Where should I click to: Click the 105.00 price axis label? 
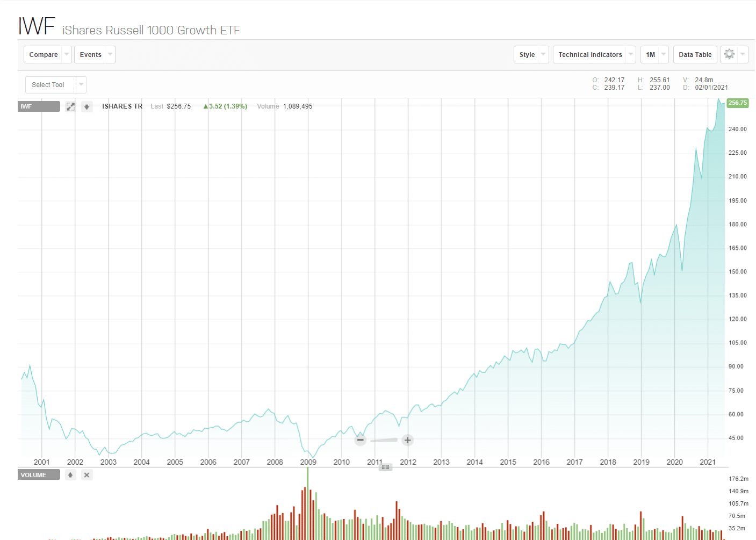point(737,343)
